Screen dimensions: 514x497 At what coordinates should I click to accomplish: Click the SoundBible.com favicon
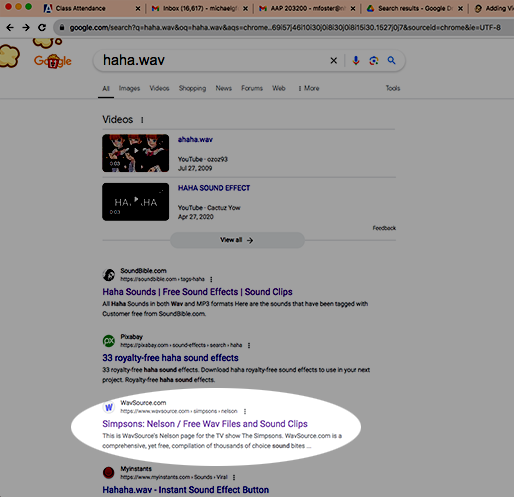click(x=109, y=275)
